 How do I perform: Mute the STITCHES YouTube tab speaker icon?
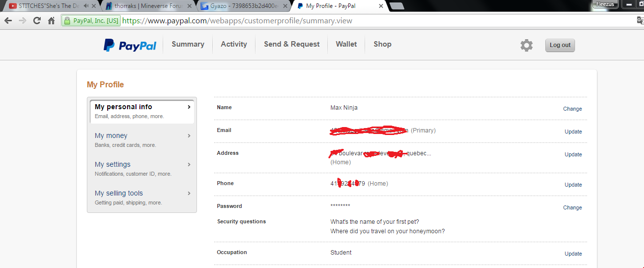tap(86, 6)
